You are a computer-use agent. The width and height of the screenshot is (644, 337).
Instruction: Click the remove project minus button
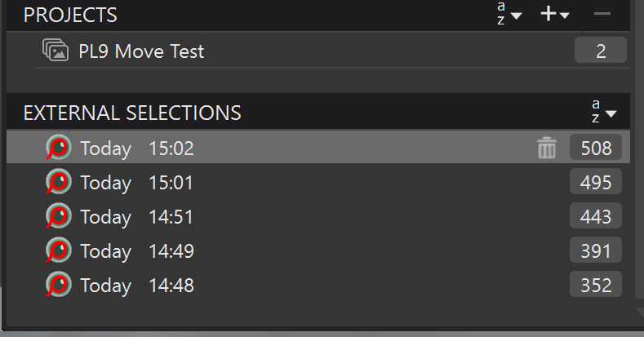pos(602,15)
